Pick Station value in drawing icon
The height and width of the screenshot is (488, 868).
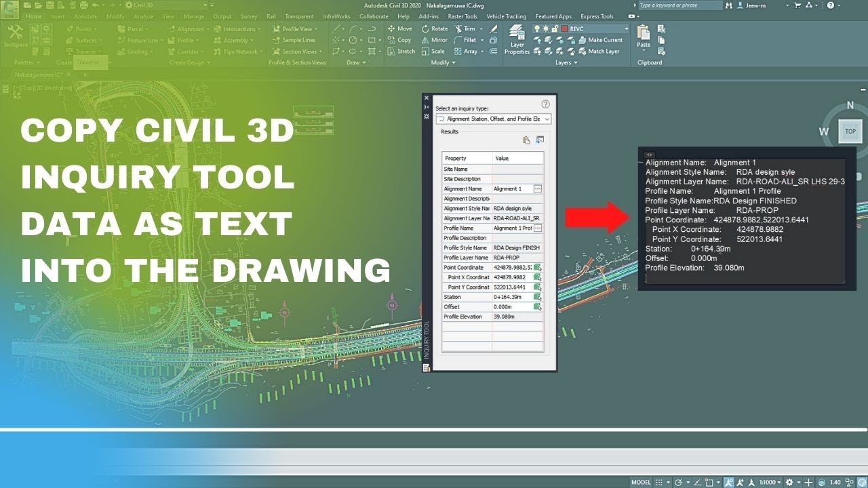point(538,297)
